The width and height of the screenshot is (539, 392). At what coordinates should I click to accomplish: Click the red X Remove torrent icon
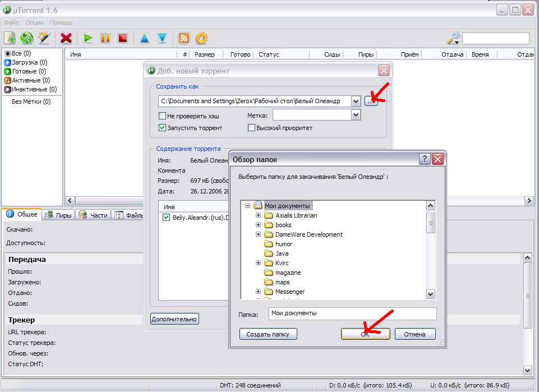66,38
